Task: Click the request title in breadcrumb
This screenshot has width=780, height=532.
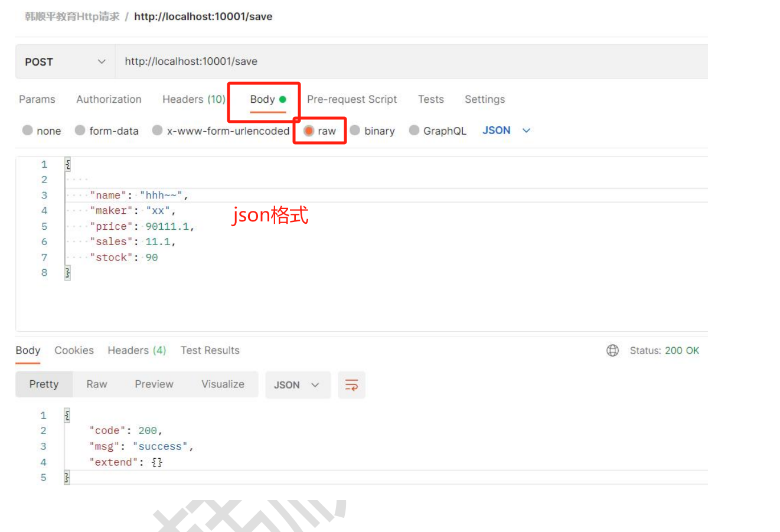Action: tap(203, 17)
